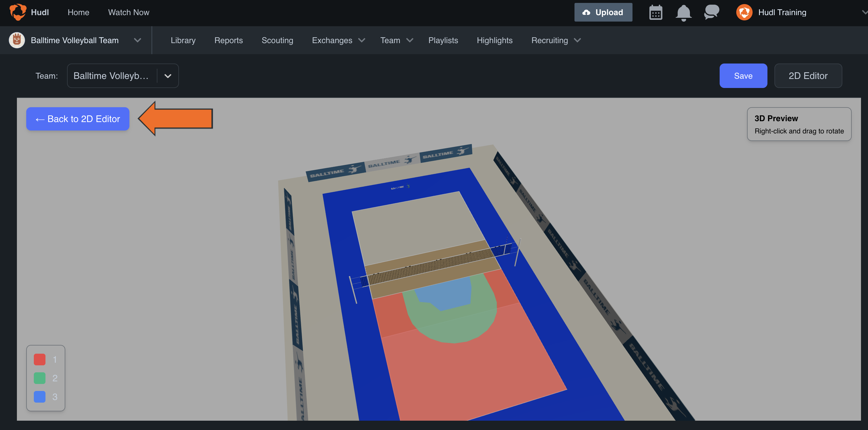Select the blue zone 3 swatch
The image size is (868, 430).
click(39, 397)
